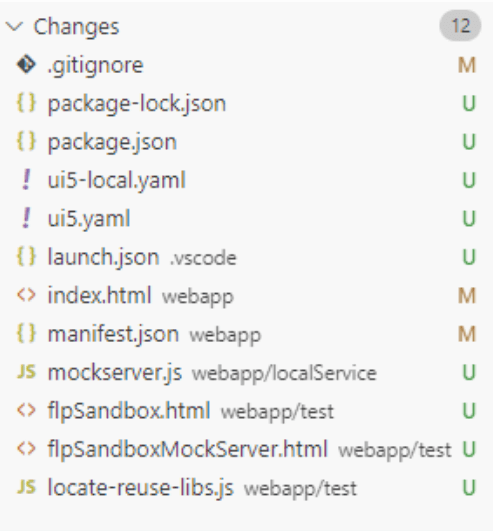Collapse the Changes section chevron

coord(15,26)
